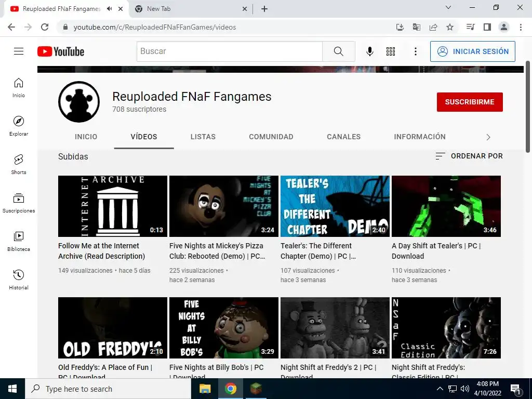Play the Mickey's Pizza Club thumbnail

[x=223, y=206]
